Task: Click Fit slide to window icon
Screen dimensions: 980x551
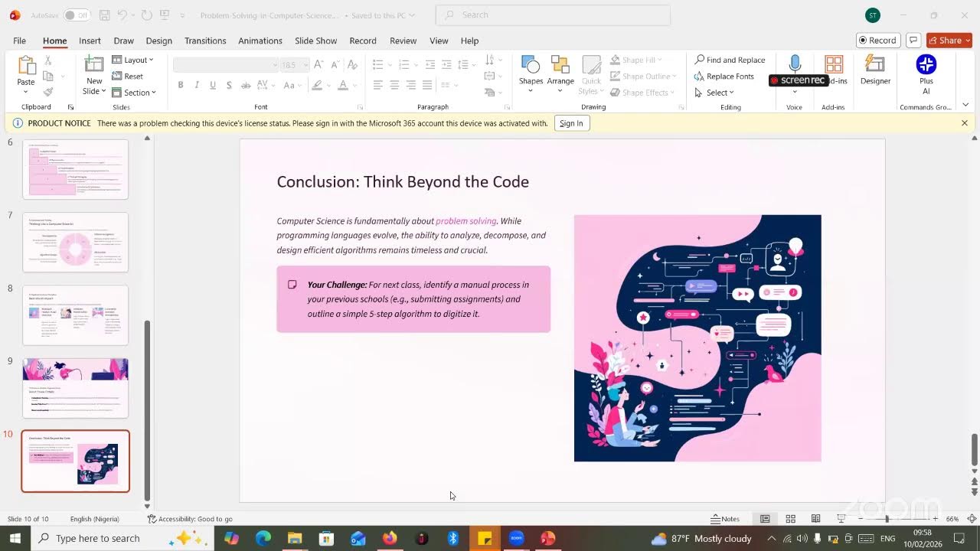Action: 972,519
